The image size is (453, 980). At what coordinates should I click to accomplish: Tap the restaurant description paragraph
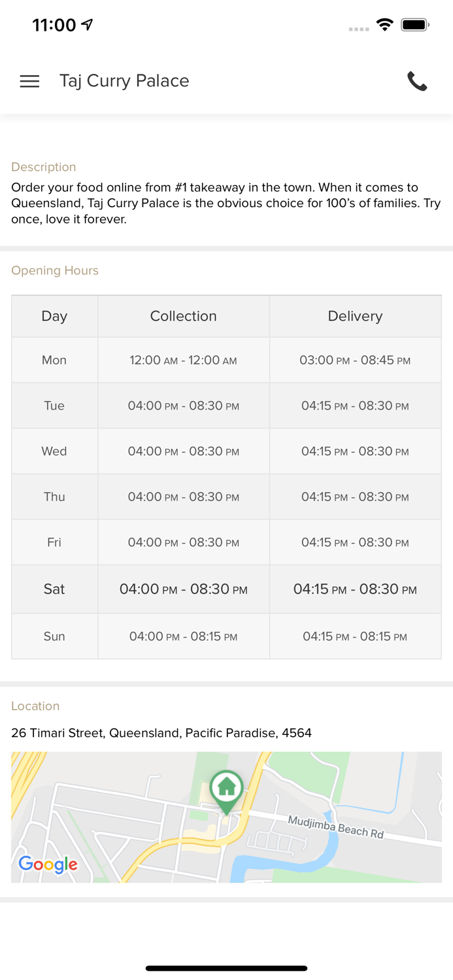point(226,203)
